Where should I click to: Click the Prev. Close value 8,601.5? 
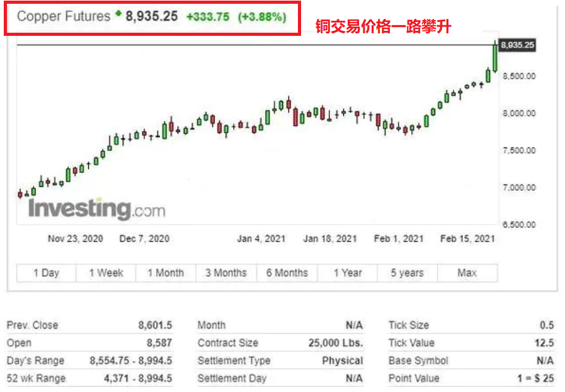click(x=155, y=325)
